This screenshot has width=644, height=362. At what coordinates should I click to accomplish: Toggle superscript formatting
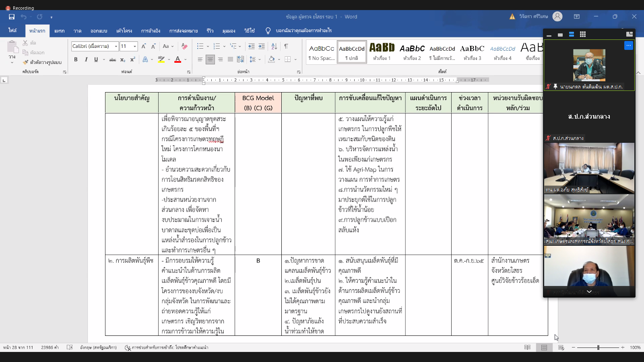(132, 60)
